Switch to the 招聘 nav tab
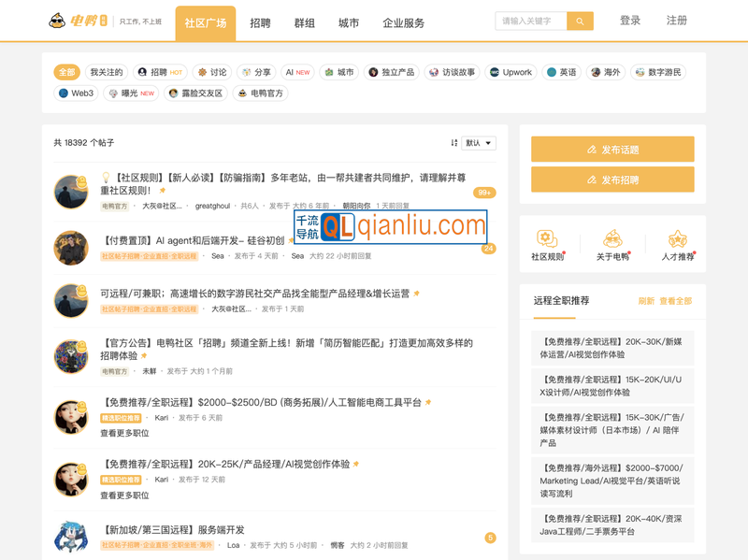The width and height of the screenshot is (748, 560). 261,22
